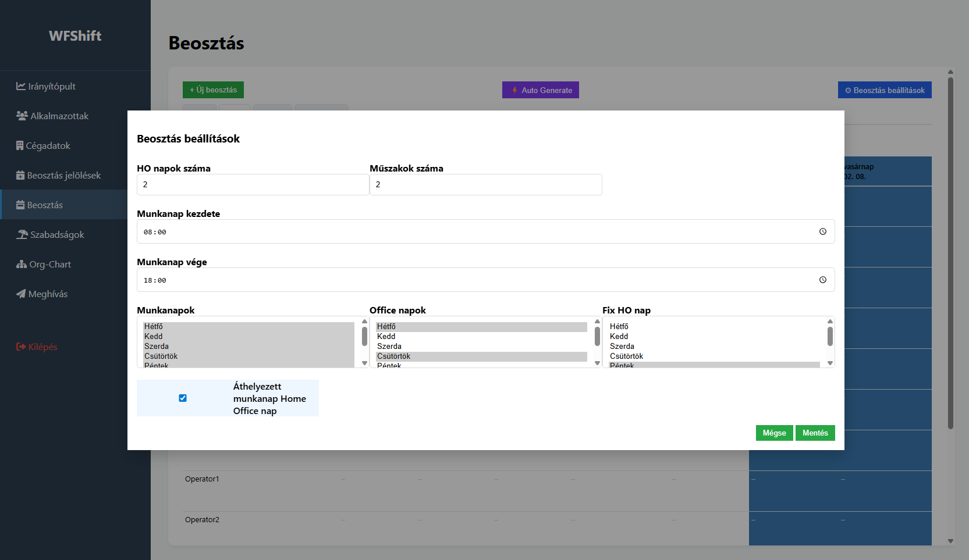Viewport: 969px width, 560px height.
Task: Click the Kilépés logout icon
Action: tap(21, 347)
